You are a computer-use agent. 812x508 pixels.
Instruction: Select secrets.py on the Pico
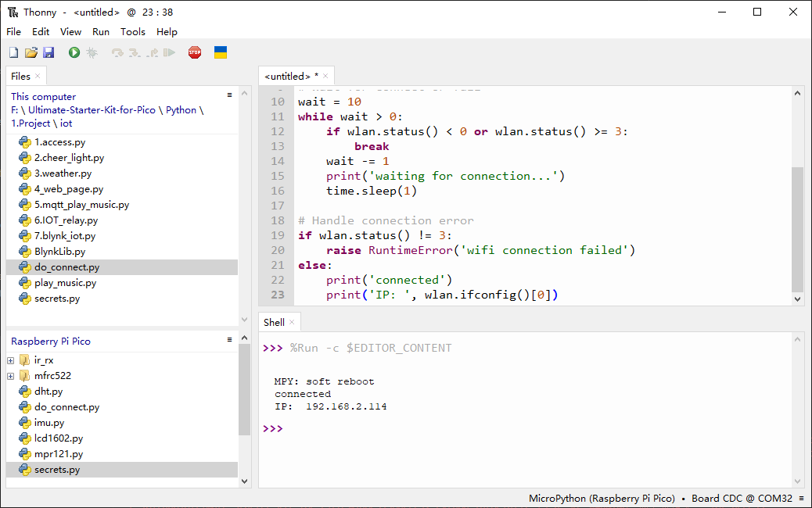coord(122,470)
